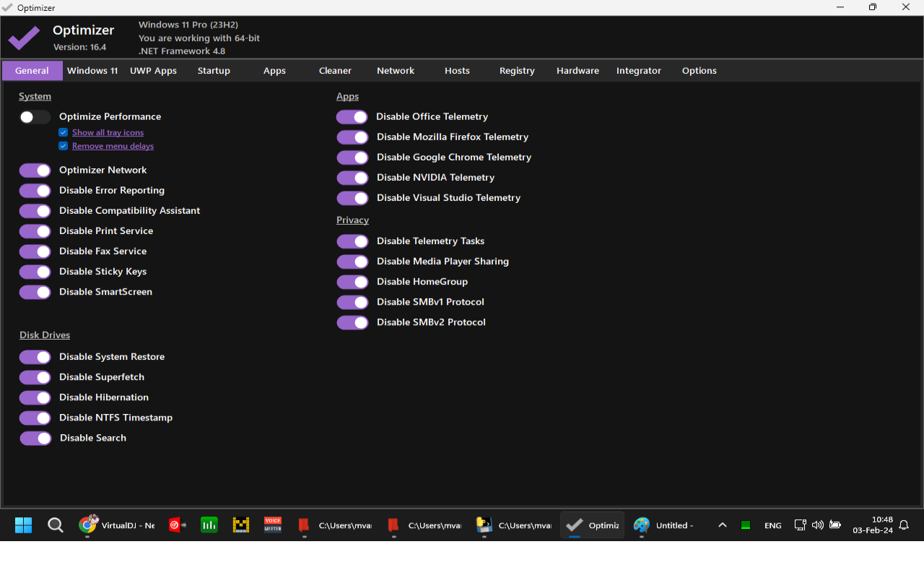This screenshot has height=578, width=924.
Task: Toggle Disable Hibernation switch
Action: [x=35, y=397]
